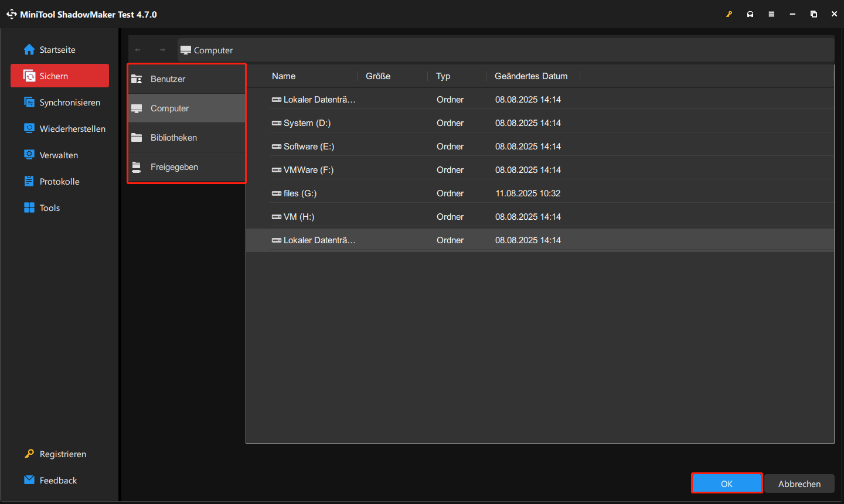Click the Feedback envelope icon

coord(29,480)
